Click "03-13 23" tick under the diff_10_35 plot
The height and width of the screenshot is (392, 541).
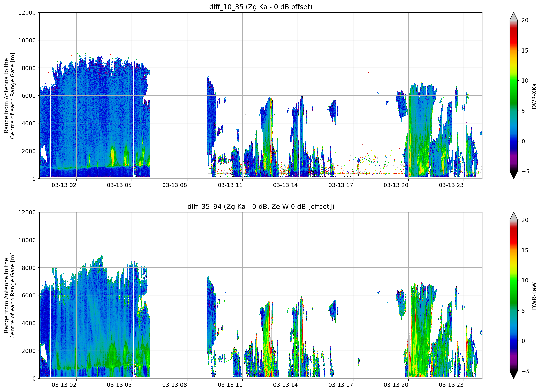(451, 185)
